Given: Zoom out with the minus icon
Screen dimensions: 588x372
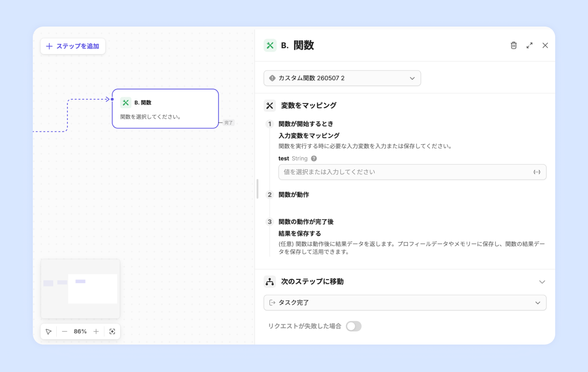Looking at the screenshot, I should point(65,332).
